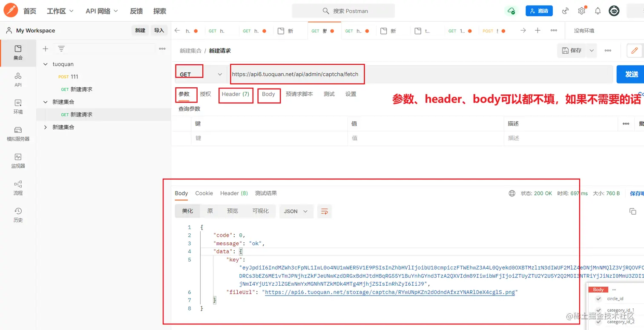The width and height of the screenshot is (644, 330).
Task: Click the forward arrow on the tab bar
Action: 523,31
